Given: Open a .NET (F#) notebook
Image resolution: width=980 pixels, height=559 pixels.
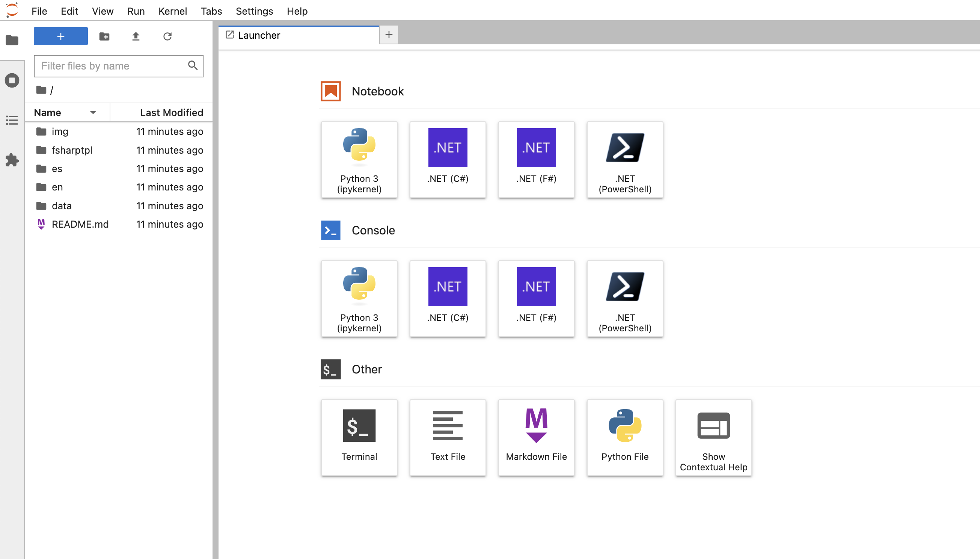Looking at the screenshot, I should point(537,159).
